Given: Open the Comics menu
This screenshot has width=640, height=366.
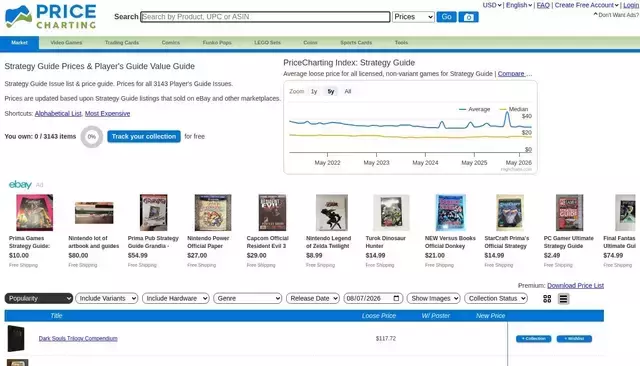Looking at the screenshot, I should point(171,42).
